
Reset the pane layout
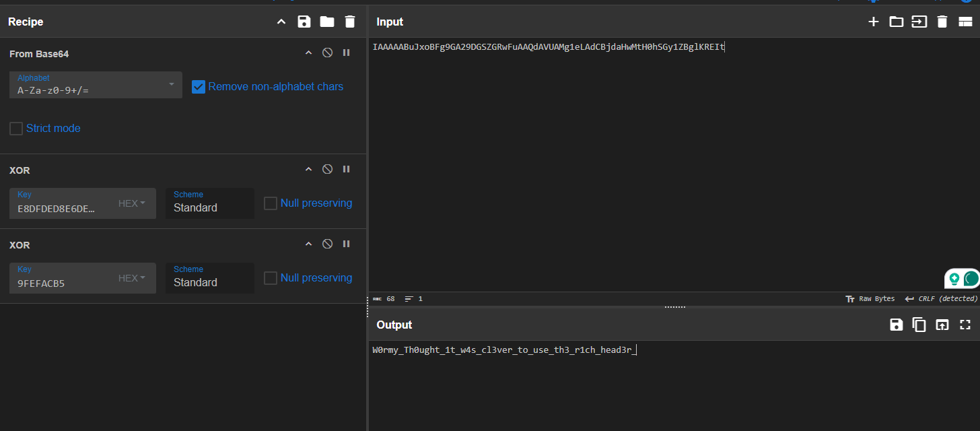(965, 22)
